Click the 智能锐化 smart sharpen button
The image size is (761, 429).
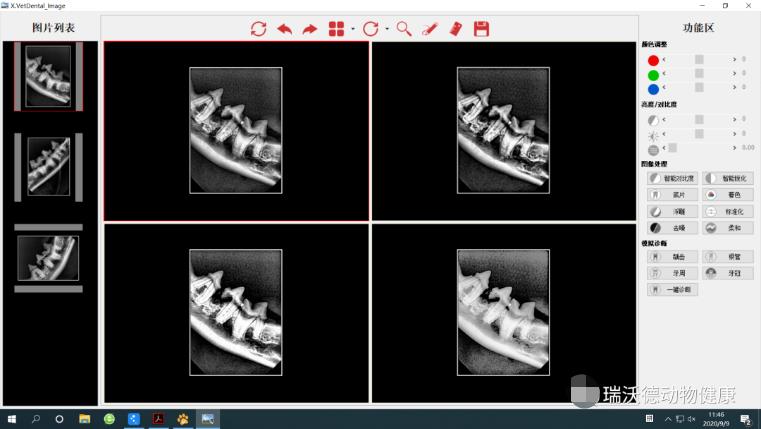(728, 179)
